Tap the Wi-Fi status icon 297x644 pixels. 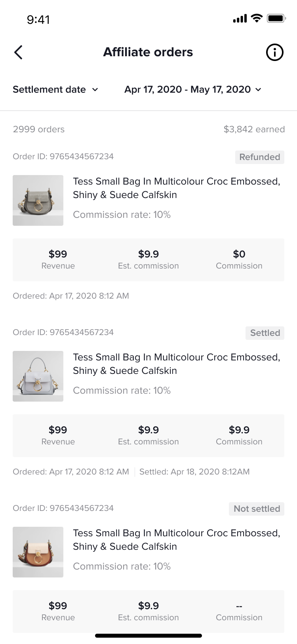(x=257, y=18)
